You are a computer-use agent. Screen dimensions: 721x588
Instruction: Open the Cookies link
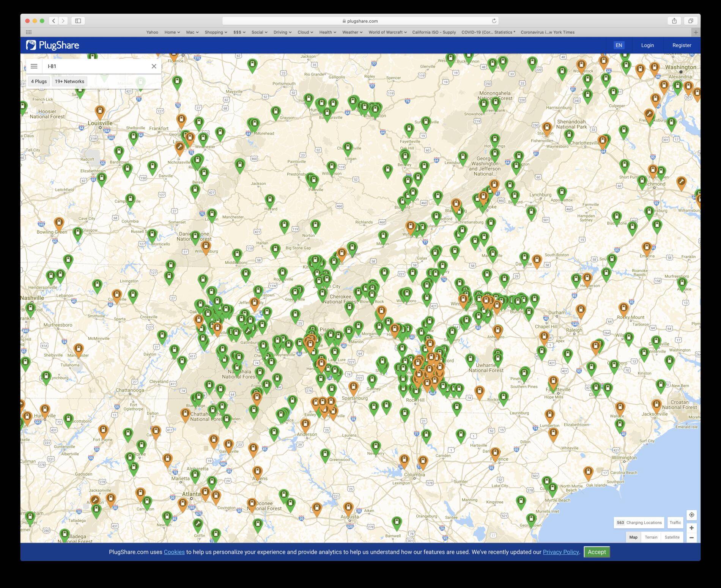(x=174, y=552)
